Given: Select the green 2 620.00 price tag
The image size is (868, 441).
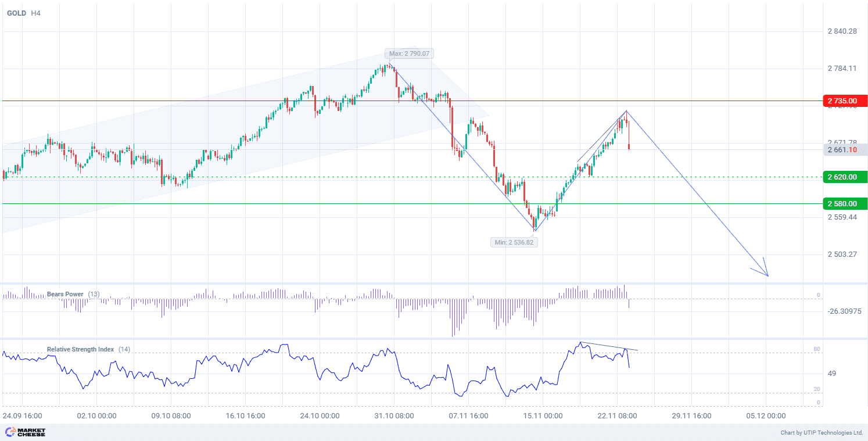Looking at the screenshot, I should (x=845, y=177).
